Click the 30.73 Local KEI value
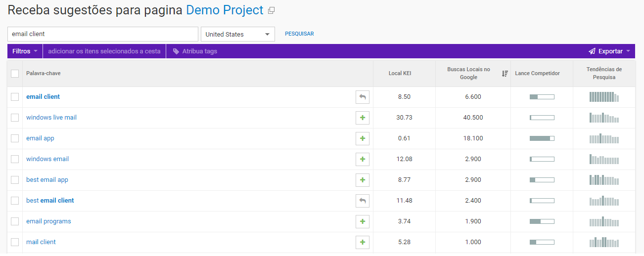This screenshot has height=256, width=644. click(405, 118)
